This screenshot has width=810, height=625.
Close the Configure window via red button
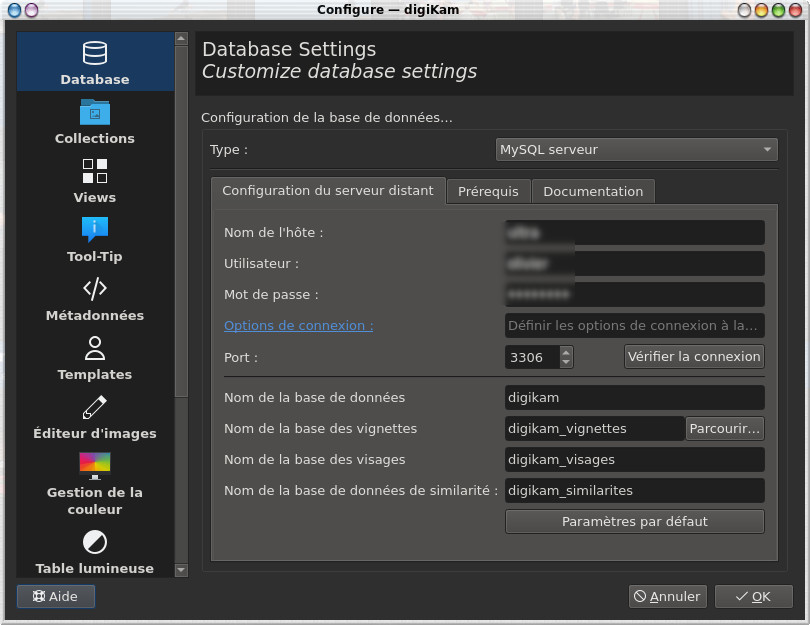(x=796, y=10)
